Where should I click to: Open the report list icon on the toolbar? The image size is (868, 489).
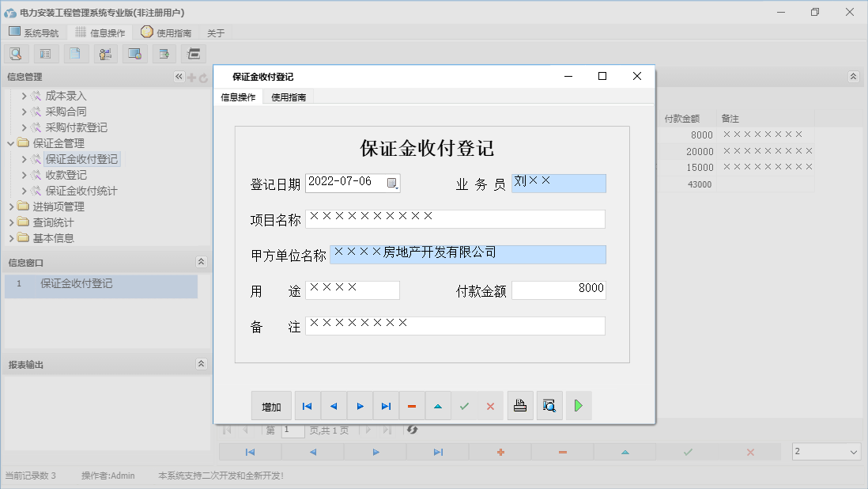(x=46, y=53)
